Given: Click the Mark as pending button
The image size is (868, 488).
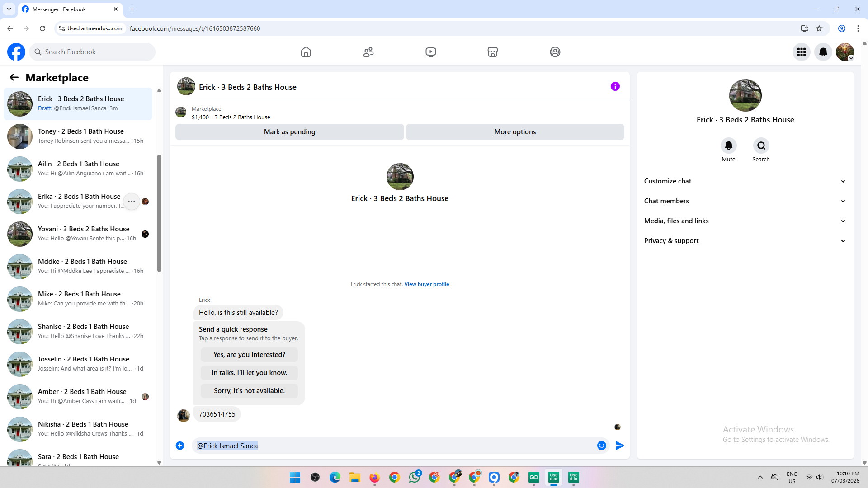Looking at the screenshot, I should coord(290,132).
